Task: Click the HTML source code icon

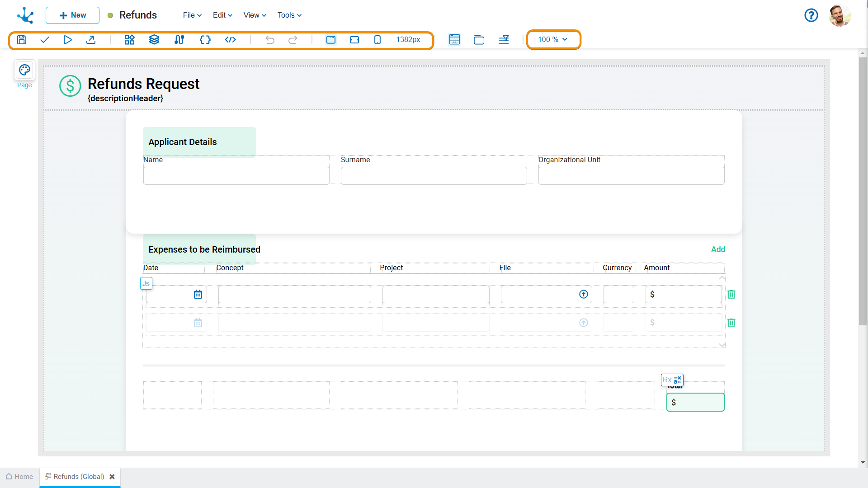Action: [230, 40]
